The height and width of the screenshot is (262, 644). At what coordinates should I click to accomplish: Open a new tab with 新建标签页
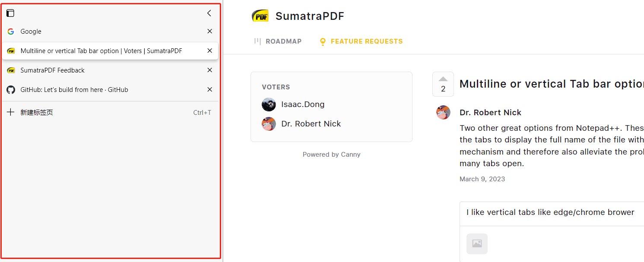110,113
